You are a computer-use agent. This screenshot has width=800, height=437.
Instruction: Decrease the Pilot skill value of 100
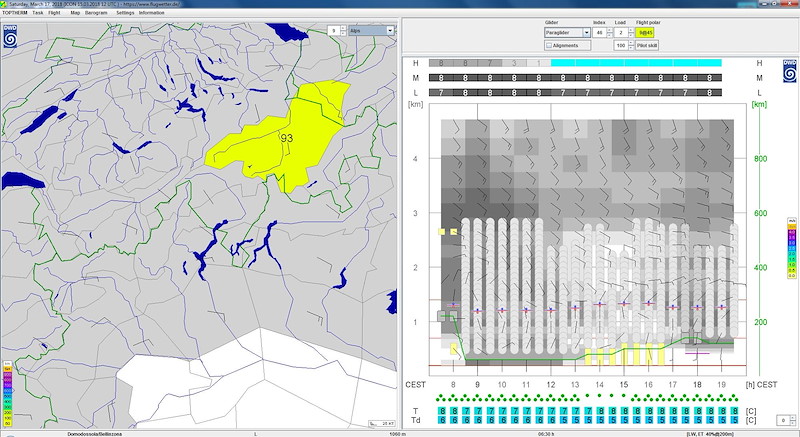point(631,48)
